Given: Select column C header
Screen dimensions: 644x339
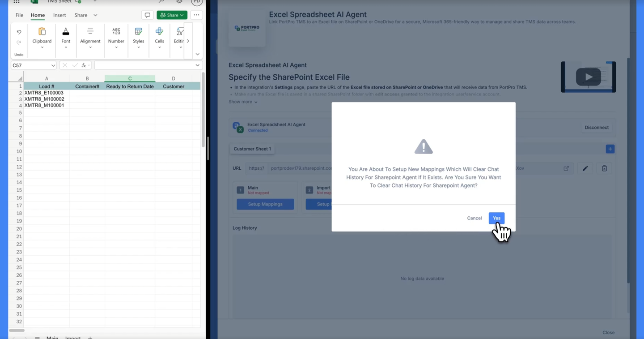Looking at the screenshot, I should coord(130,78).
